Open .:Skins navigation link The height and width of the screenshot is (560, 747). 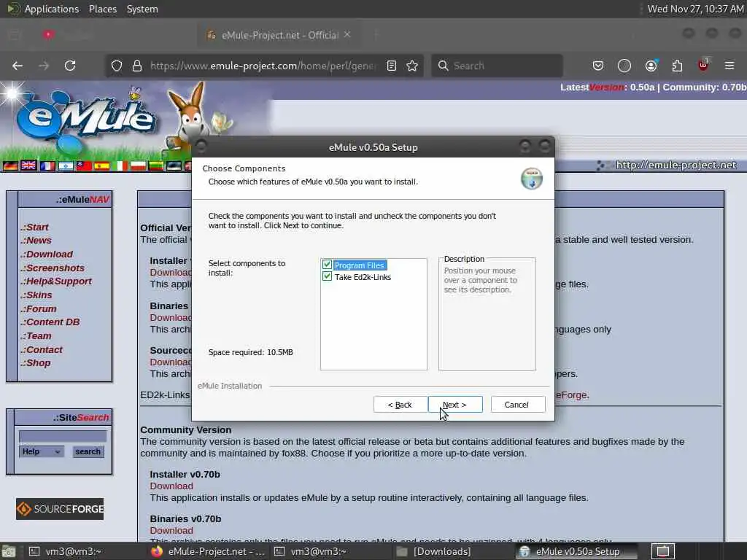click(x=36, y=295)
